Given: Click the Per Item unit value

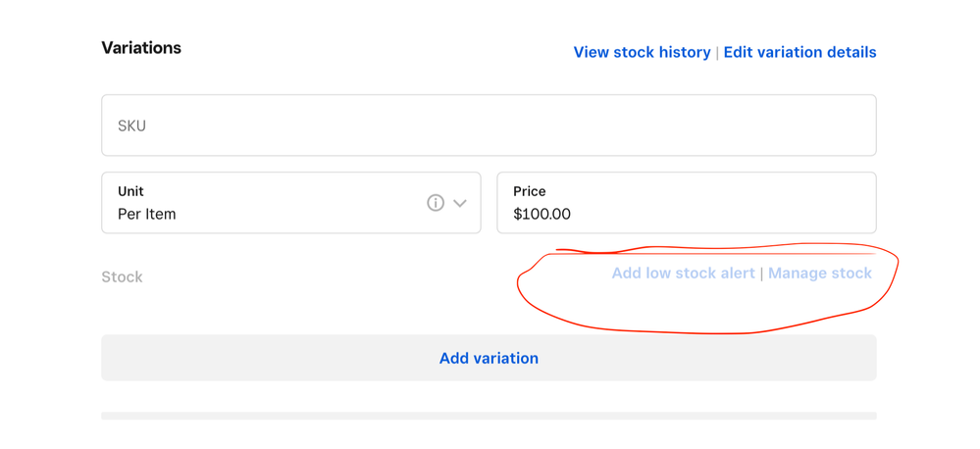Looking at the screenshot, I should click(147, 214).
